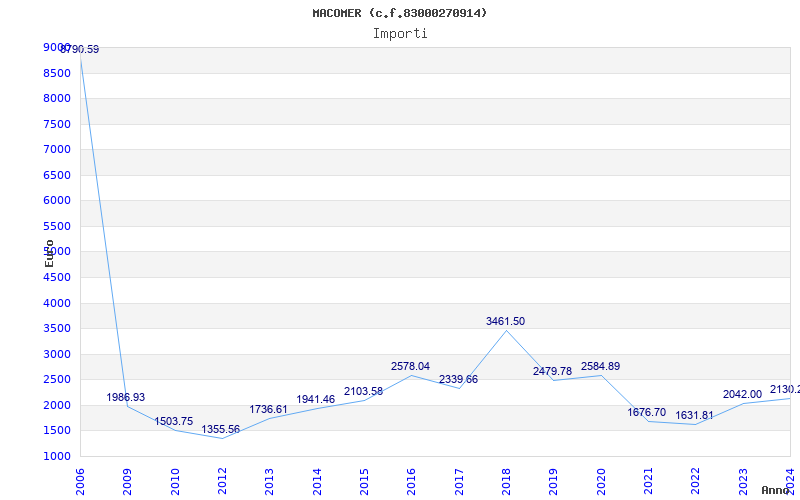Select the 2042.00 data label
The height and width of the screenshot is (500, 800).
click(x=742, y=394)
